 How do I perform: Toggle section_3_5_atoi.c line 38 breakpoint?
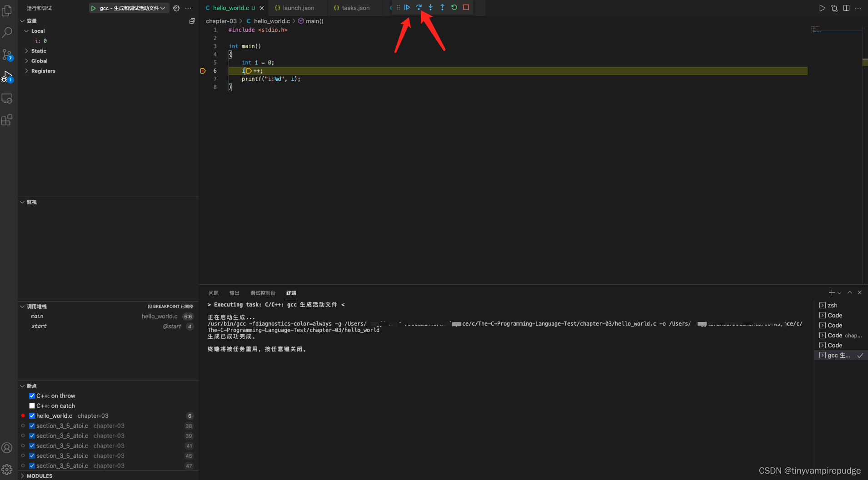tap(32, 426)
